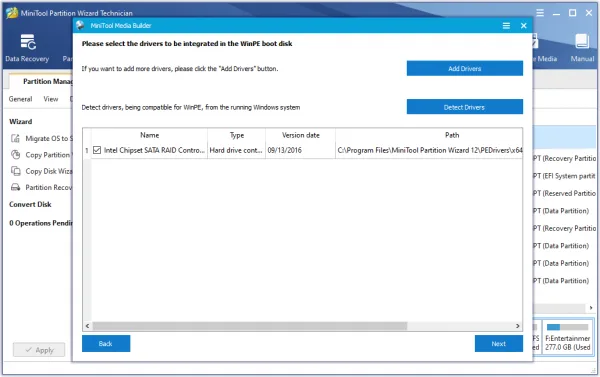
Task: Open the View menu in Partition Wizard
Action: 51,99
